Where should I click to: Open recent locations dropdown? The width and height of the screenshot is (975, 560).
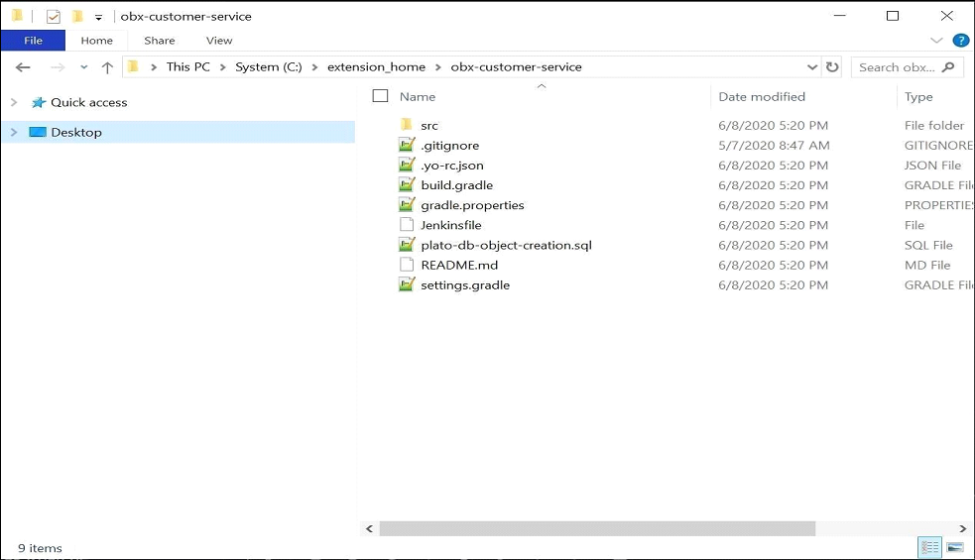[x=84, y=67]
